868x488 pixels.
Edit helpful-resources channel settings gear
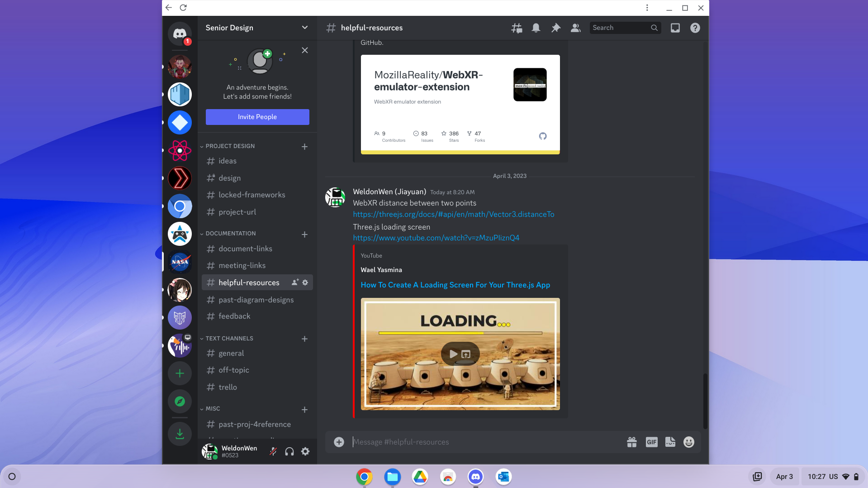pos(305,282)
